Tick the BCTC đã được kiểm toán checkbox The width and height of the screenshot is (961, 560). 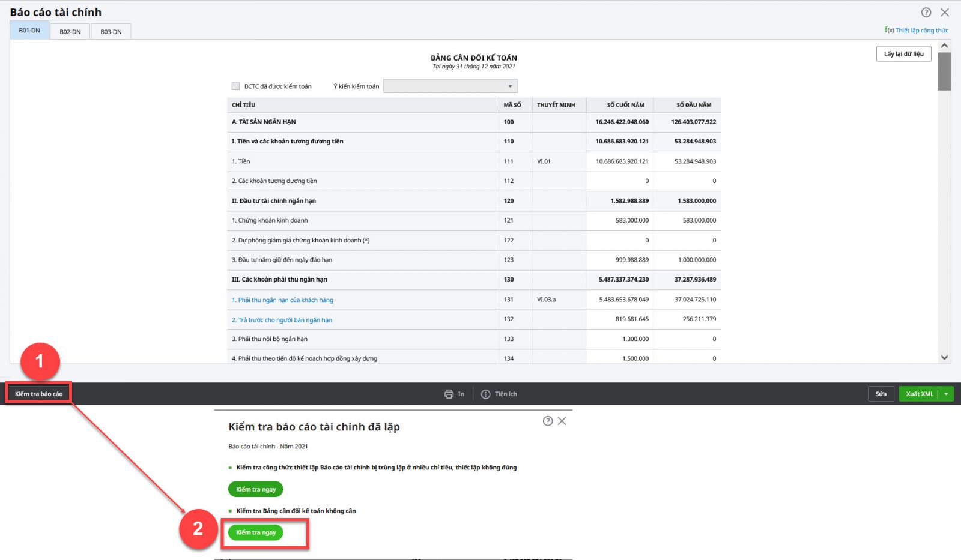coord(235,86)
